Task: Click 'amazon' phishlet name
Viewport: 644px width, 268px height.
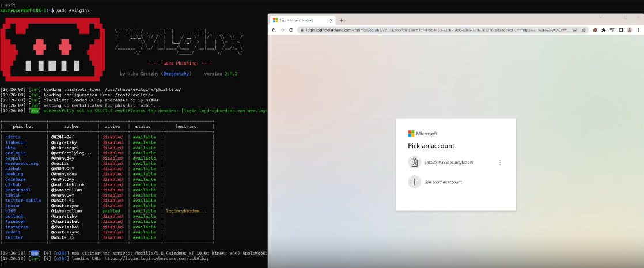Action: point(13,206)
